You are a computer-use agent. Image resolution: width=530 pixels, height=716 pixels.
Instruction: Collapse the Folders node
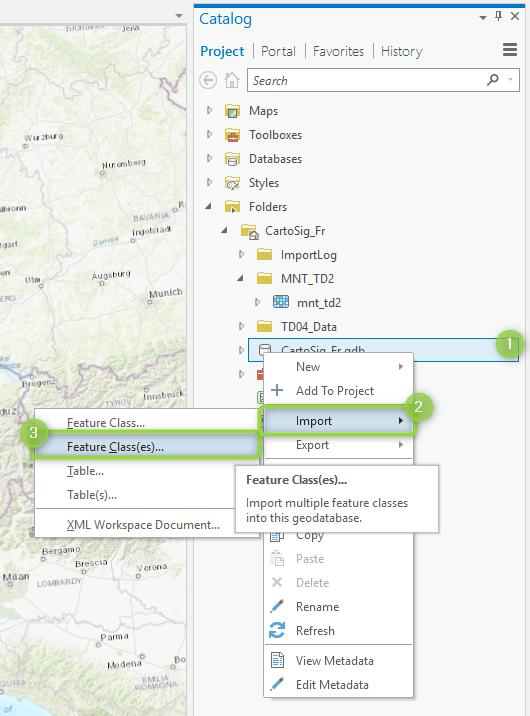tap(209, 206)
